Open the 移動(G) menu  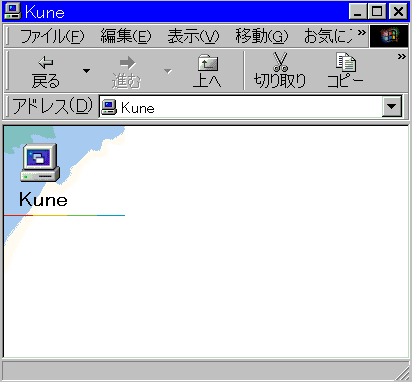(262, 36)
